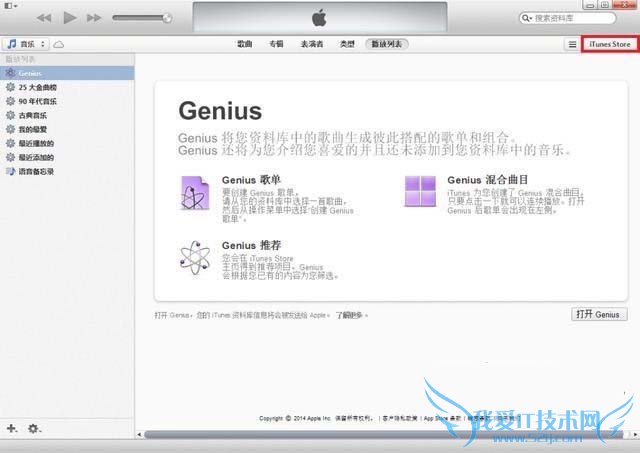The height and width of the screenshot is (453, 640).
Task: Switch to the 歌曲 tab
Action: point(244,44)
